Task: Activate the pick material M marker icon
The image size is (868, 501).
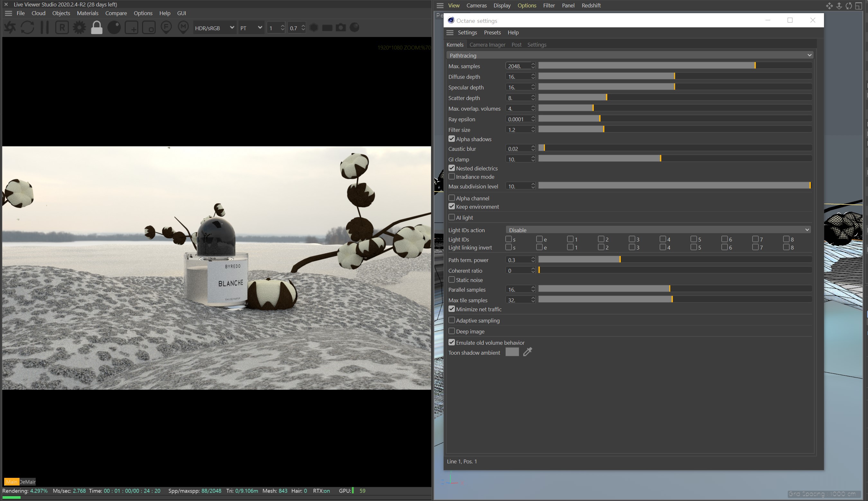Action: [x=183, y=28]
